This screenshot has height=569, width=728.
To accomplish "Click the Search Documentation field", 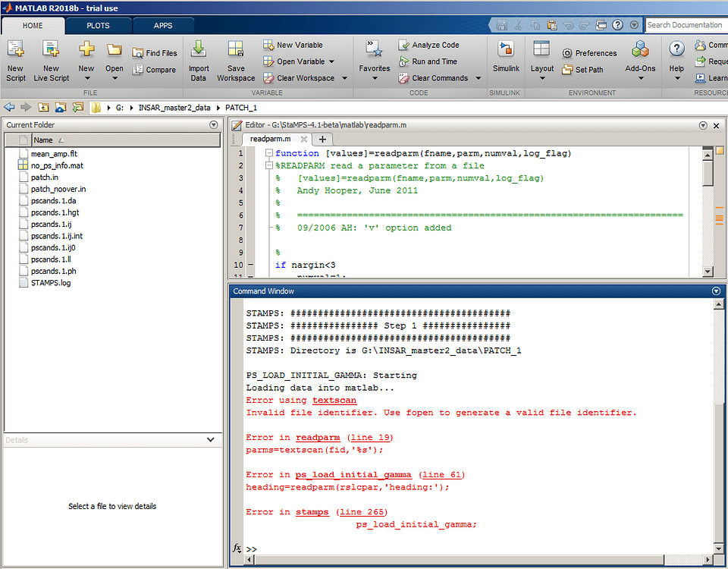I will [685, 24].
